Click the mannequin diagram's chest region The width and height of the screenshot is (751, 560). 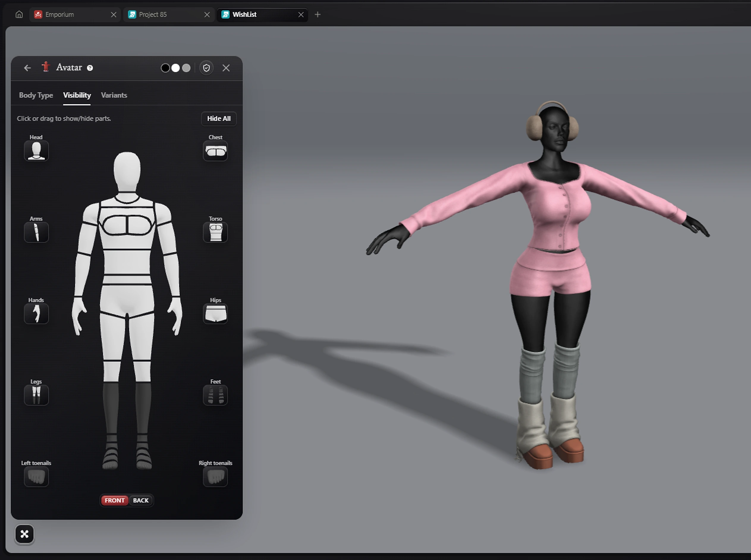[127, 225]
